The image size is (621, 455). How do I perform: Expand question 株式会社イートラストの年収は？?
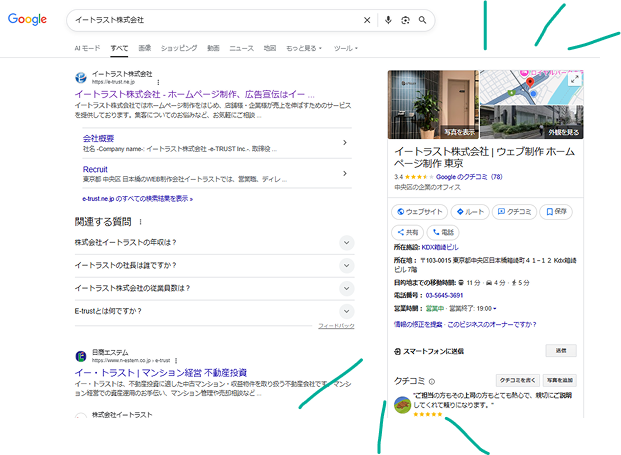347,242
